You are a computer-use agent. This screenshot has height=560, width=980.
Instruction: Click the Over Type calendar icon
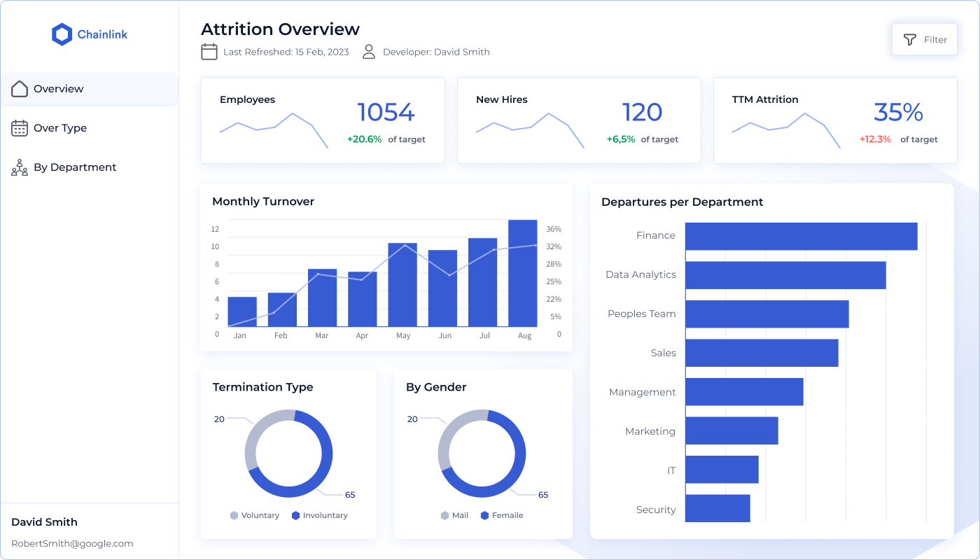[20, 128]
